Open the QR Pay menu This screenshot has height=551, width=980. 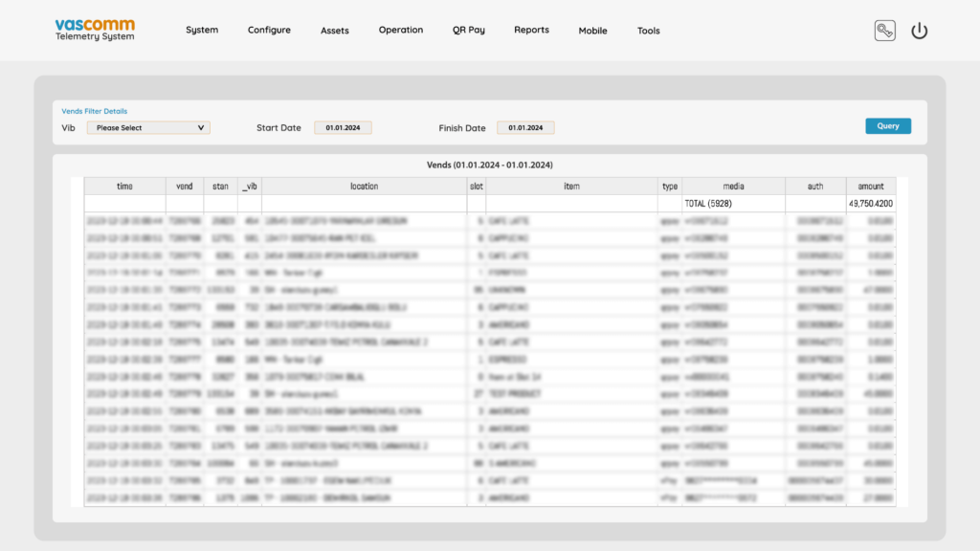[469, 30]
